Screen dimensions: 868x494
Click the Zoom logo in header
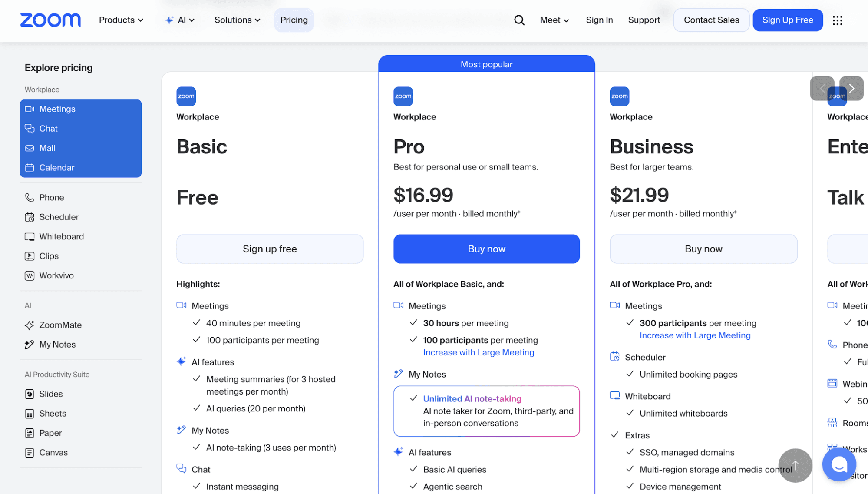click(x=50, y=20)
